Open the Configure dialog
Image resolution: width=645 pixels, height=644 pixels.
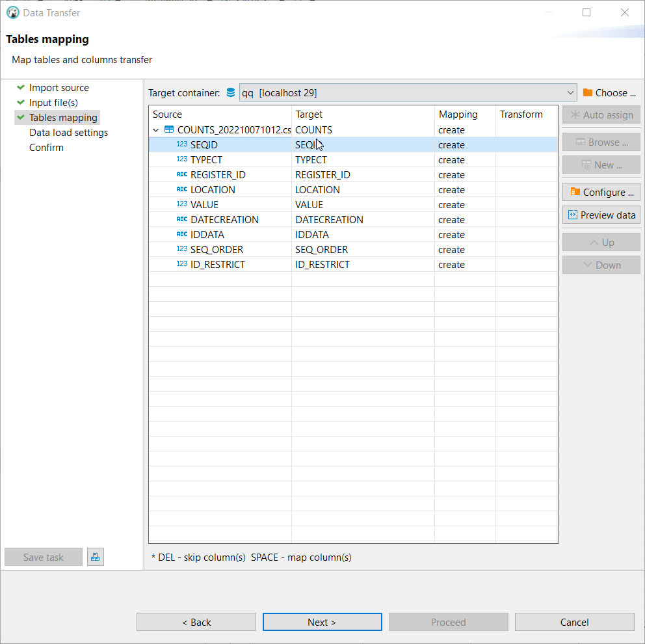coord(601,192)
